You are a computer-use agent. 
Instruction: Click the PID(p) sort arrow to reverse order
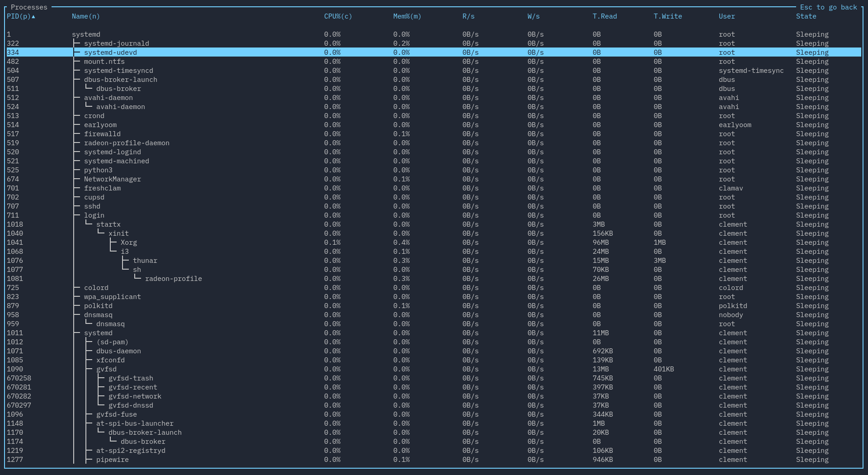pos(34,17)
